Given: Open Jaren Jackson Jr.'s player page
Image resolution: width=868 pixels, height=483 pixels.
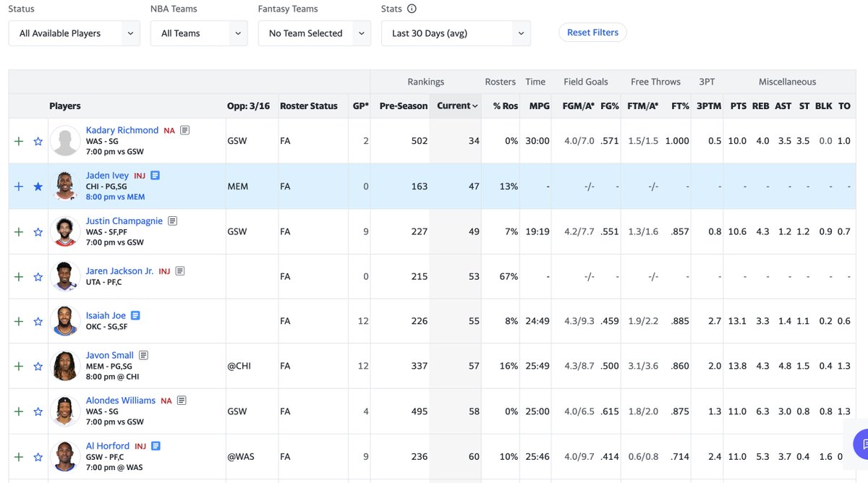Looking at the screenshot, I should click(x=120, y=271).
